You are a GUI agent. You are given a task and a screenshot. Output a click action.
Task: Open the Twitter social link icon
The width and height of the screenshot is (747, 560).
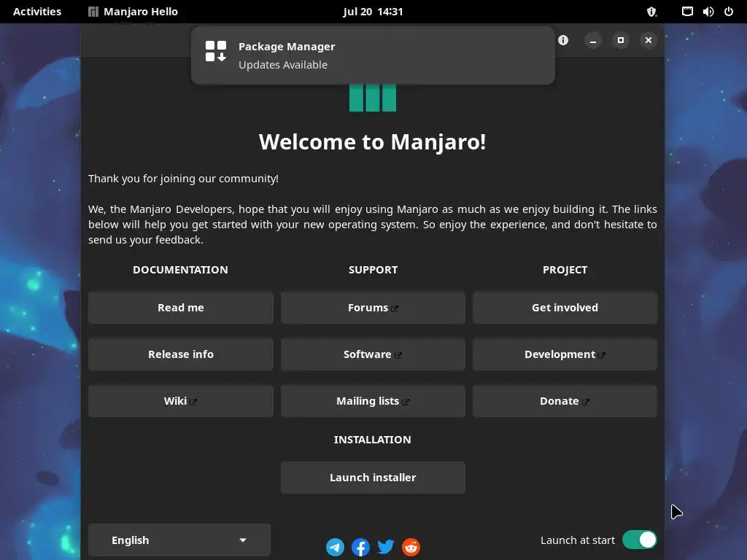click(386, 547)
